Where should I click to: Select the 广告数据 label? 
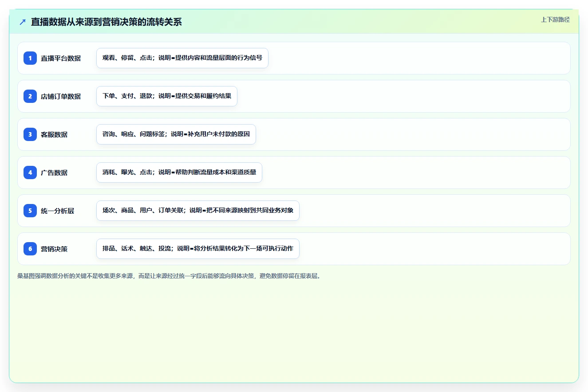click(54, 172)
